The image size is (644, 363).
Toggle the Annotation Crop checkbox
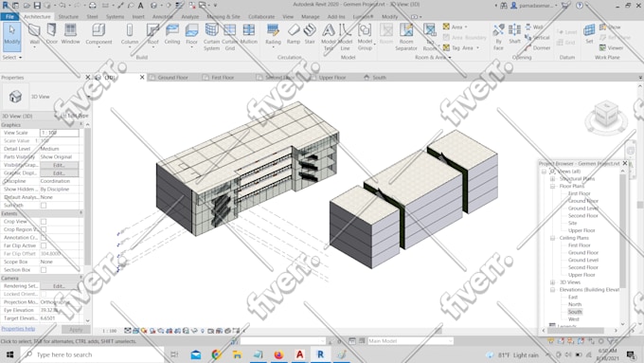coord(44,238)
